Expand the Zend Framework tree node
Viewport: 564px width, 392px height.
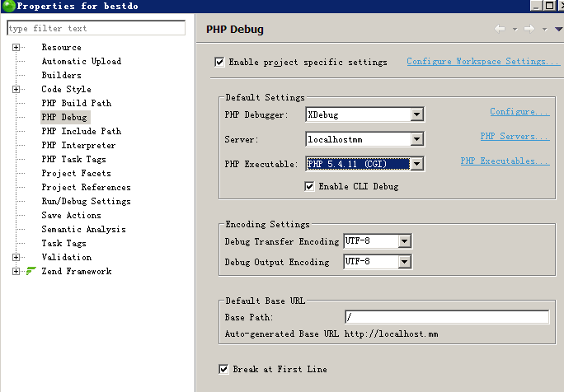point(16,271)
